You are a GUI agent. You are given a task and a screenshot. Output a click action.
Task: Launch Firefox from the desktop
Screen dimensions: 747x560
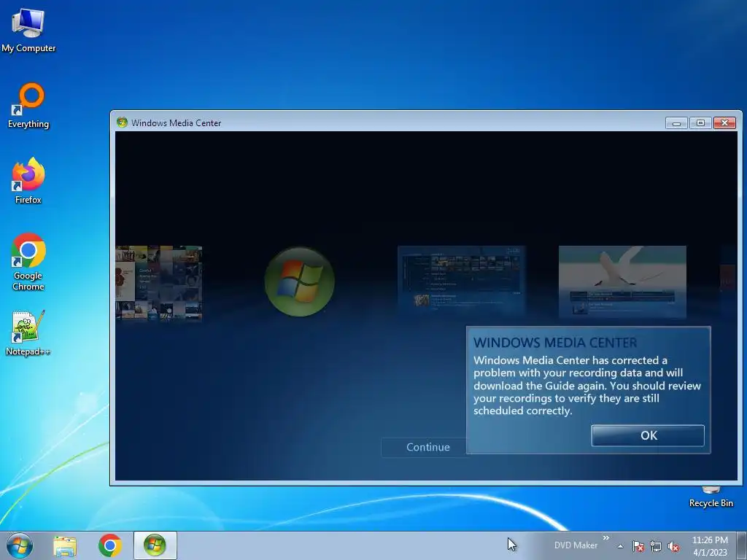click(28, 181)
